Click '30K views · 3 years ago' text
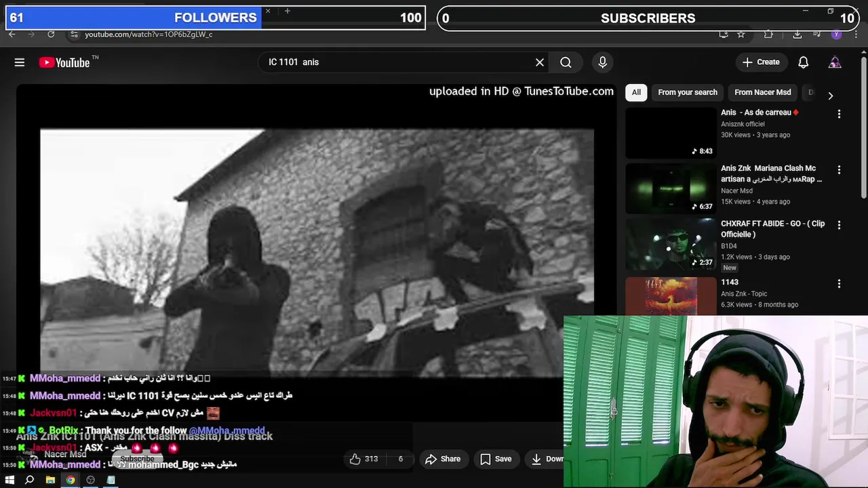The height and width of the screenshot is (488, 868). (755, 135)
